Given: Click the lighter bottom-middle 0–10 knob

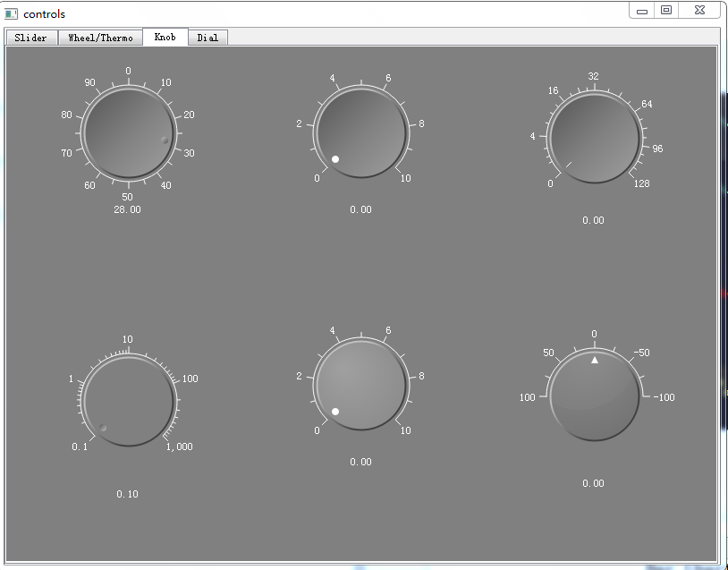Looking at the screenshot, I should [x=361, y=386].
